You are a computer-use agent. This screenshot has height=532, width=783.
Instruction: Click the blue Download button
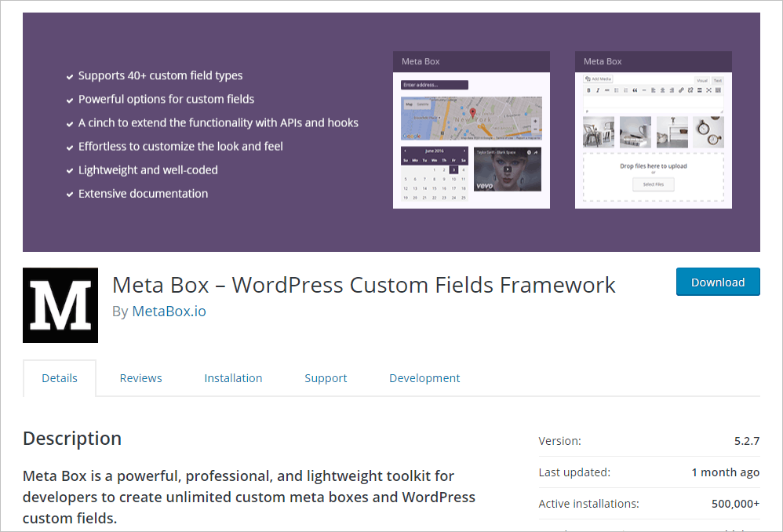tap(718, 282)
